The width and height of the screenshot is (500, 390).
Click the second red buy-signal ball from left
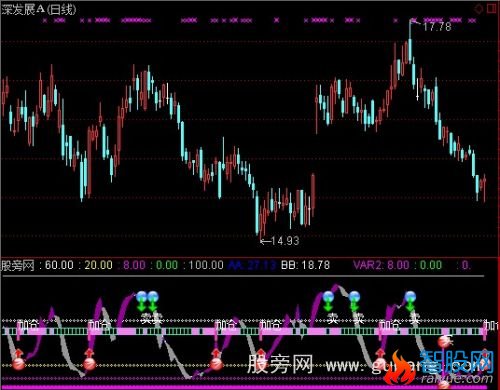pyautogui.click(x=90, y=364)
